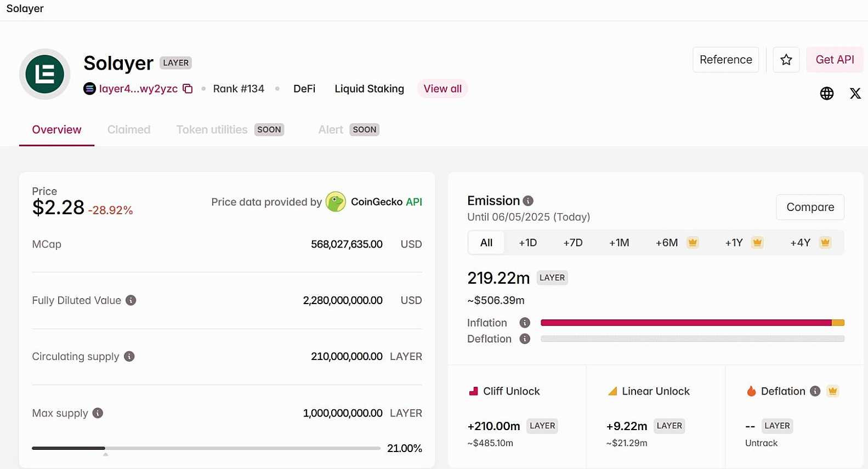
Task: Click the crown icon in Deflation card
Action: [833, 391]
